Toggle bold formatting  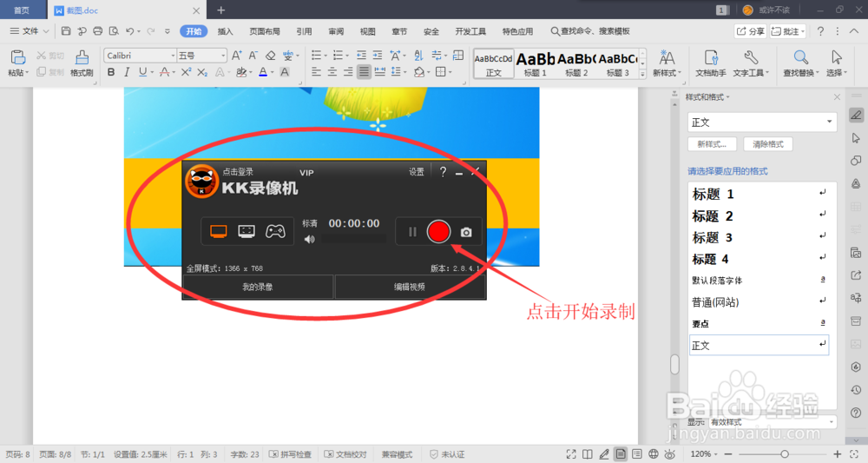click(x=111, y=72)
